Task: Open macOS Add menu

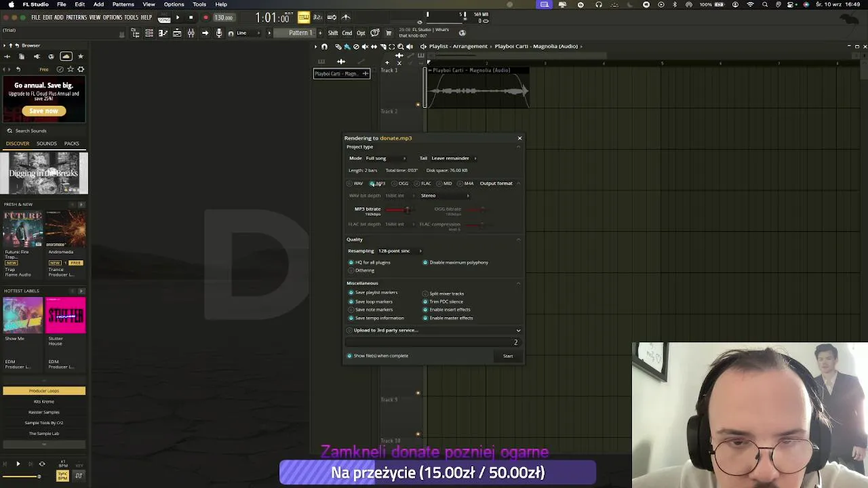Action: [x=98, y=4]
